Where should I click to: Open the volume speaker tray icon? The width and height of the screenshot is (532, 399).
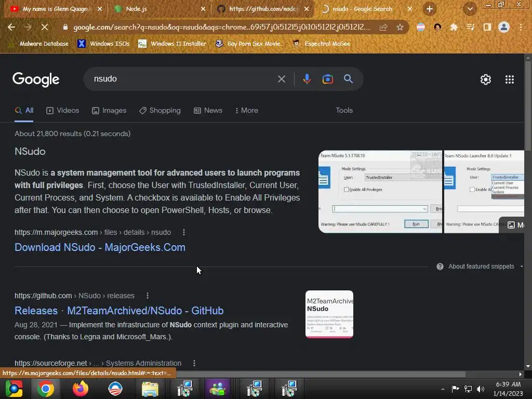[481, 389]
